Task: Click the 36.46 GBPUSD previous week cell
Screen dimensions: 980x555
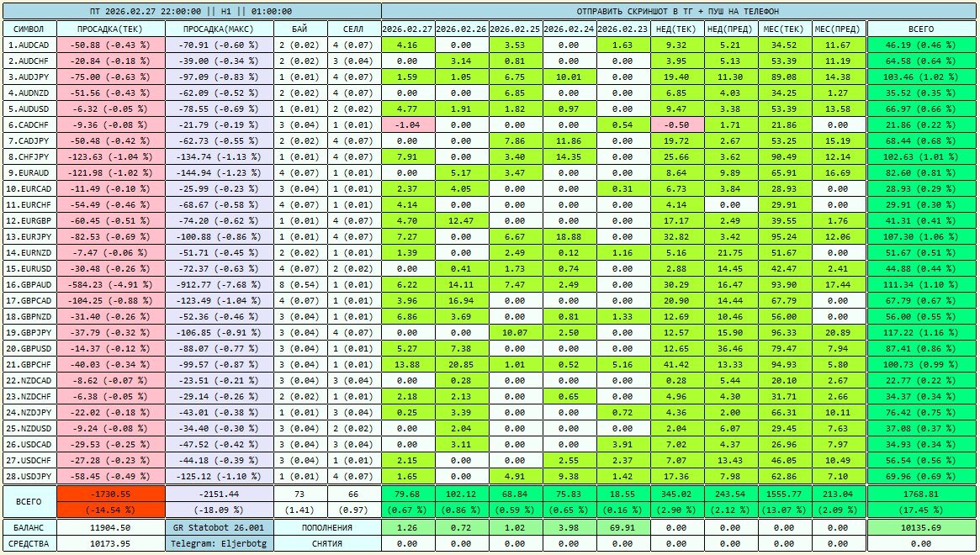Action: [x=731, y=349]
